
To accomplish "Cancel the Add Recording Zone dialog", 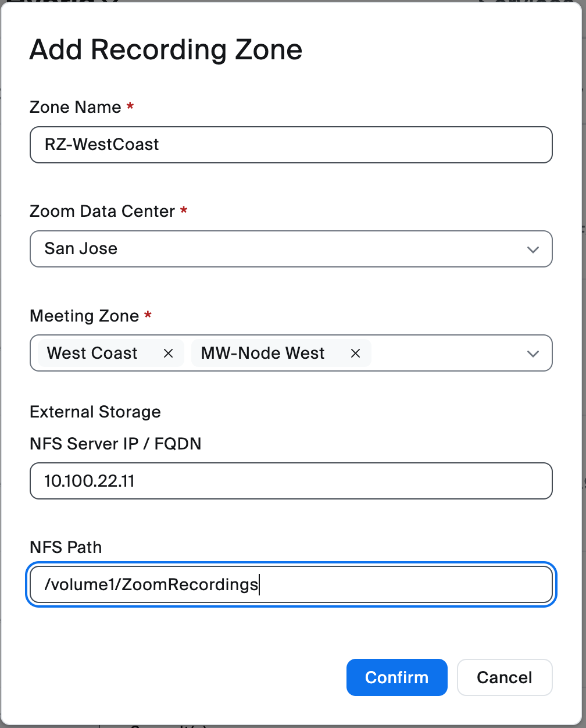I will tap(504, 677).
